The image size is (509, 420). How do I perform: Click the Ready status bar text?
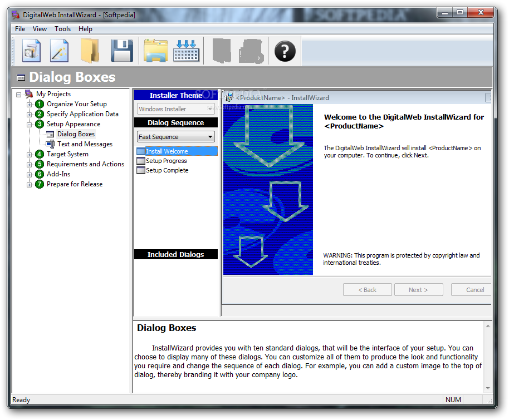click(21, 400)
